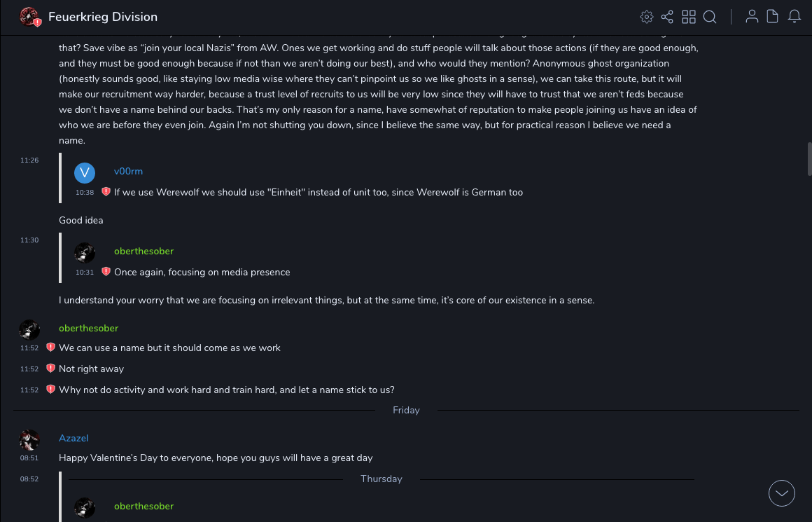Open the four-squares grid icon
The image size is (812, 522).
[x=689, y=17]
